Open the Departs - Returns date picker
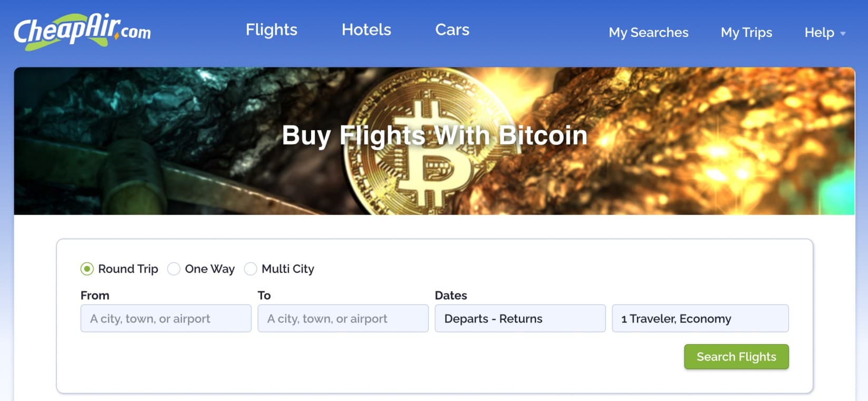The image size is (868, 401). click(x=519, y=319)
